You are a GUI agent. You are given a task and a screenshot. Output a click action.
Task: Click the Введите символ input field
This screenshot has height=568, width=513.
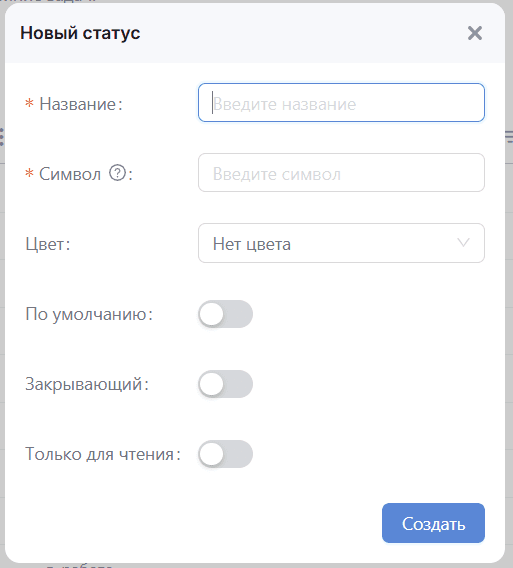pos(341,172)
